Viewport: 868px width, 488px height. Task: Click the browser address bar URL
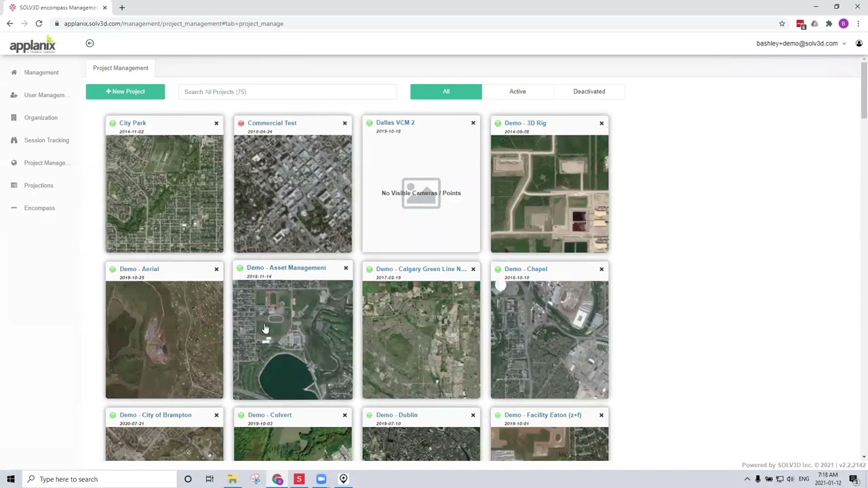(174, 24)
